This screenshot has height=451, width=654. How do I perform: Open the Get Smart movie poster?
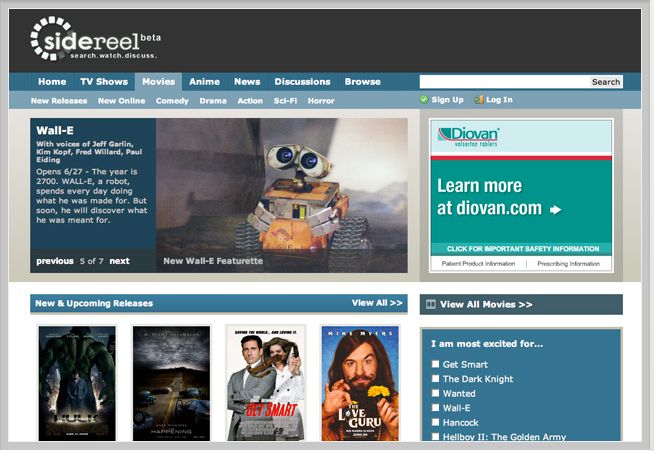click(266, 383)
